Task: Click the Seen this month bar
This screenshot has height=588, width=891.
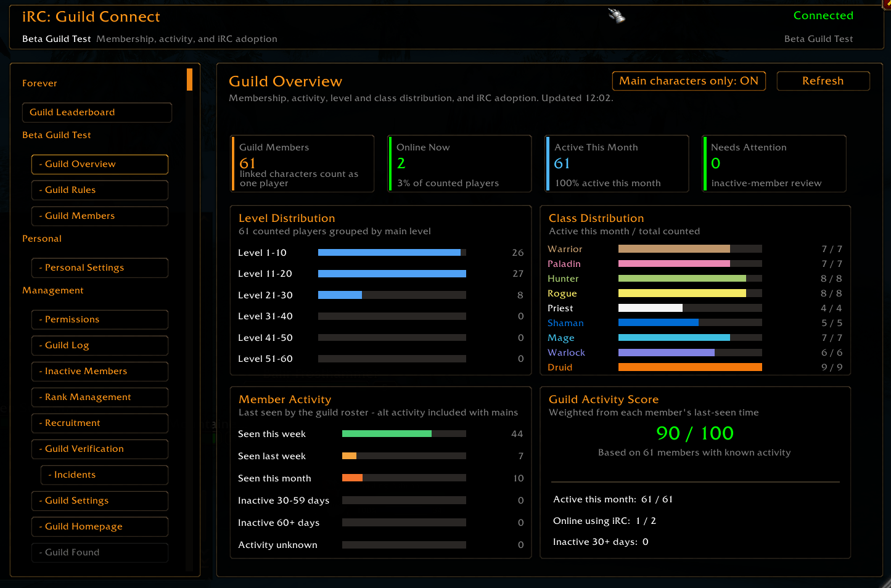Action: pos(404,478)
